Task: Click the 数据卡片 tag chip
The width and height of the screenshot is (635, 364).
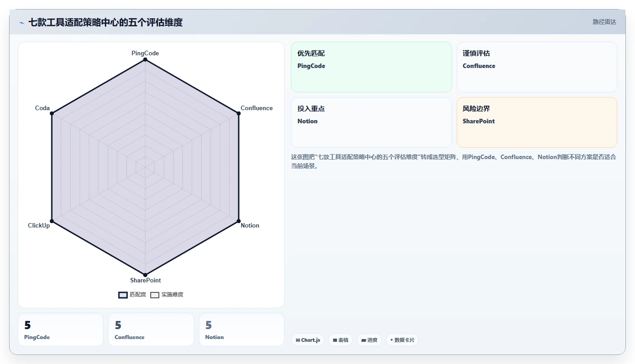Action: (x=402, y=340)
